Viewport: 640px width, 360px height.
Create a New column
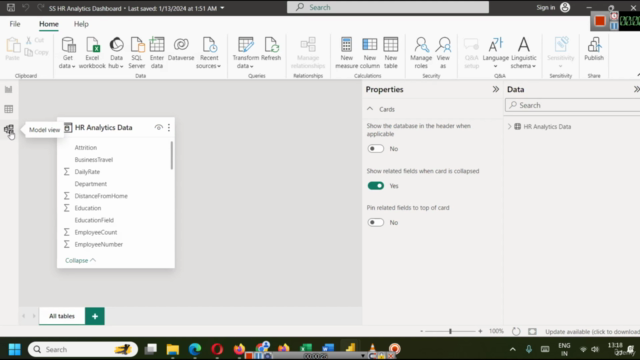pos(370,53)
